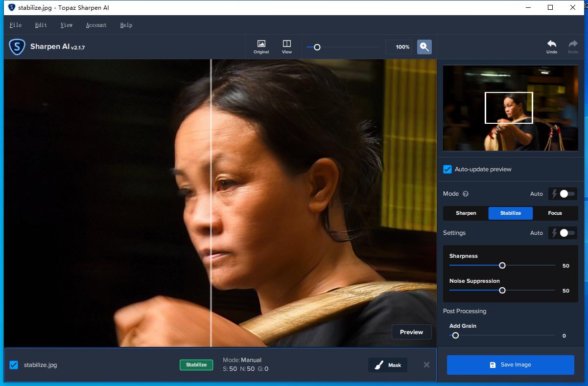Click the Sharpen AI logo icon
The height and width of the screenshot is (386, 588).
(x=17, y=47)
